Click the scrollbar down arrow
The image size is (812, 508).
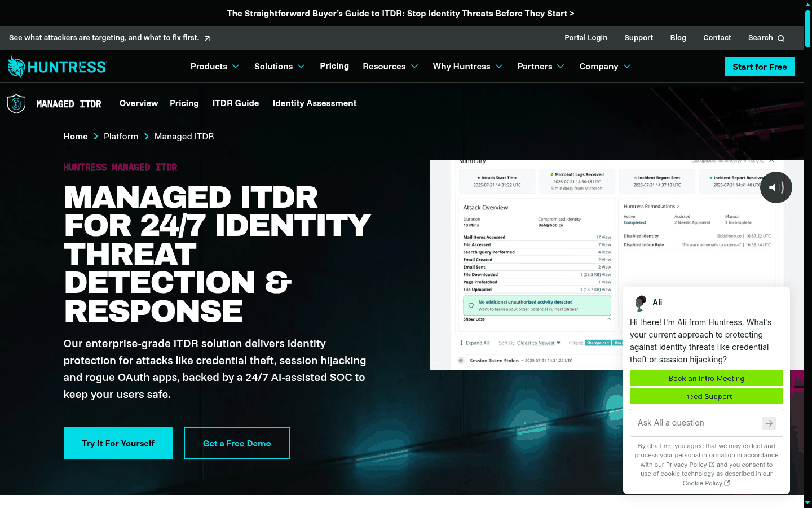pos(807,503)
